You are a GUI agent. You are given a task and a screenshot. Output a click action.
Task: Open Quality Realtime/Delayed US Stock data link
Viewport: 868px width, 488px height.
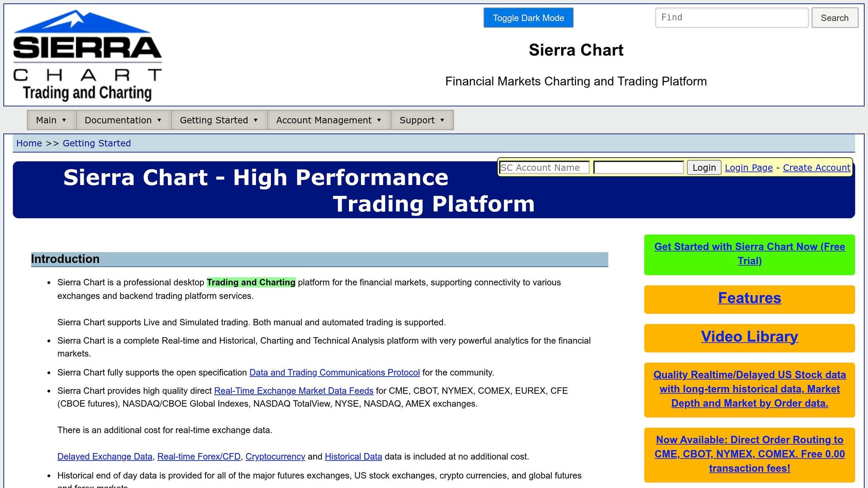749,389
